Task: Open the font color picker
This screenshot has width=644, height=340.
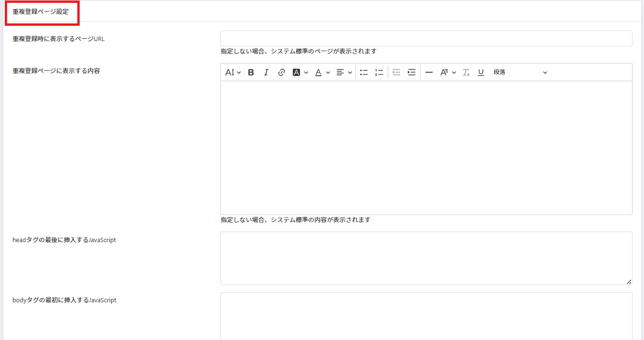Action: click(322, 73)
